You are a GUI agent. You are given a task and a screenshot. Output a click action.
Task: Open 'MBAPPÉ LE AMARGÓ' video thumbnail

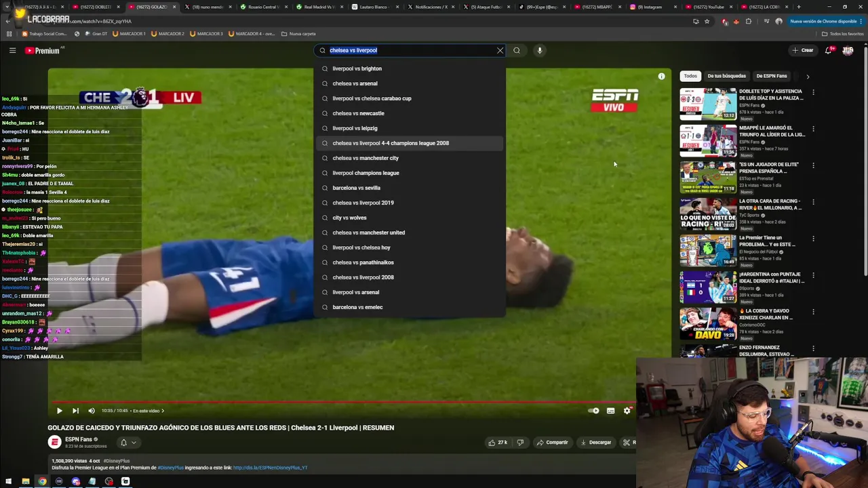708,140
